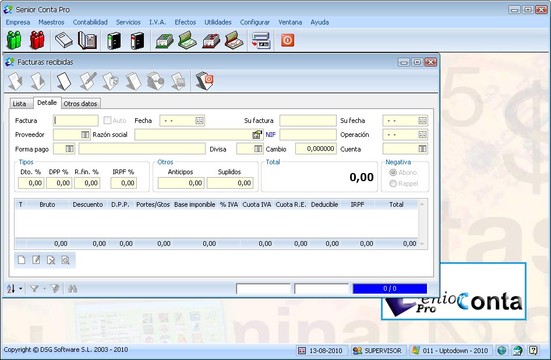The image size is (551, 360).
Task: Open the Empresa menu
Action: (x=18, y=22)
